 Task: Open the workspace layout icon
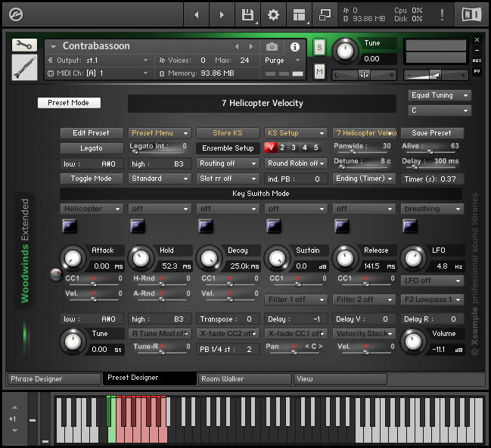299,14
